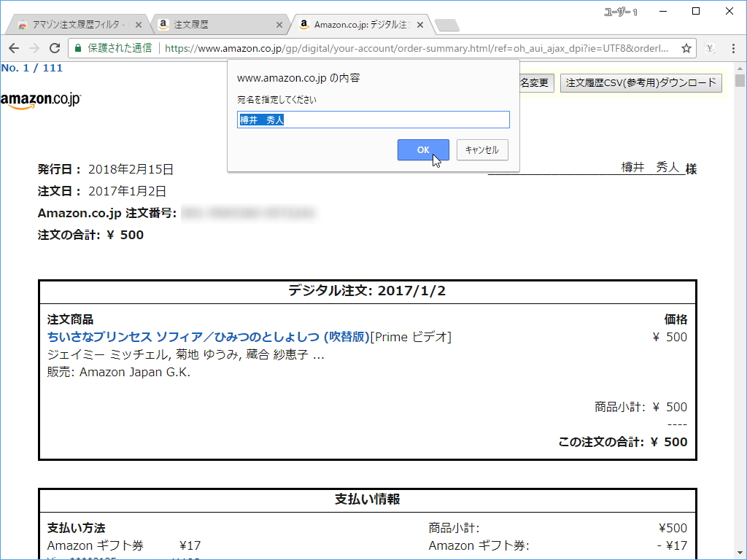Bookmark this page with the star icon

click(686, 47)
